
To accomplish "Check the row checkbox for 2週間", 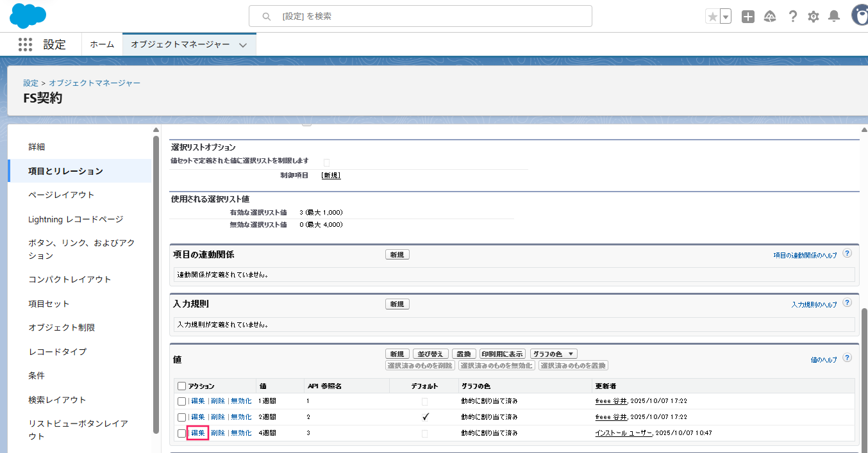I will 182,417.
